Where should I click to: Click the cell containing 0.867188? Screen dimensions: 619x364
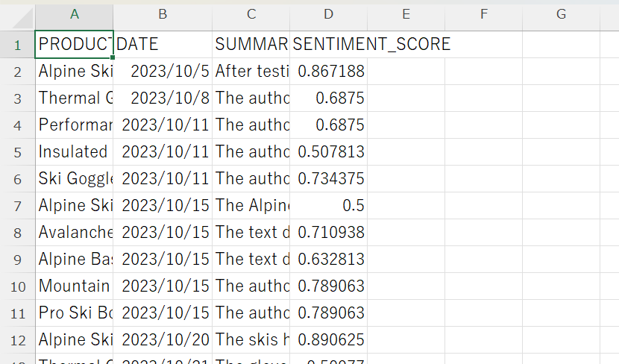[x=328, y=72]
